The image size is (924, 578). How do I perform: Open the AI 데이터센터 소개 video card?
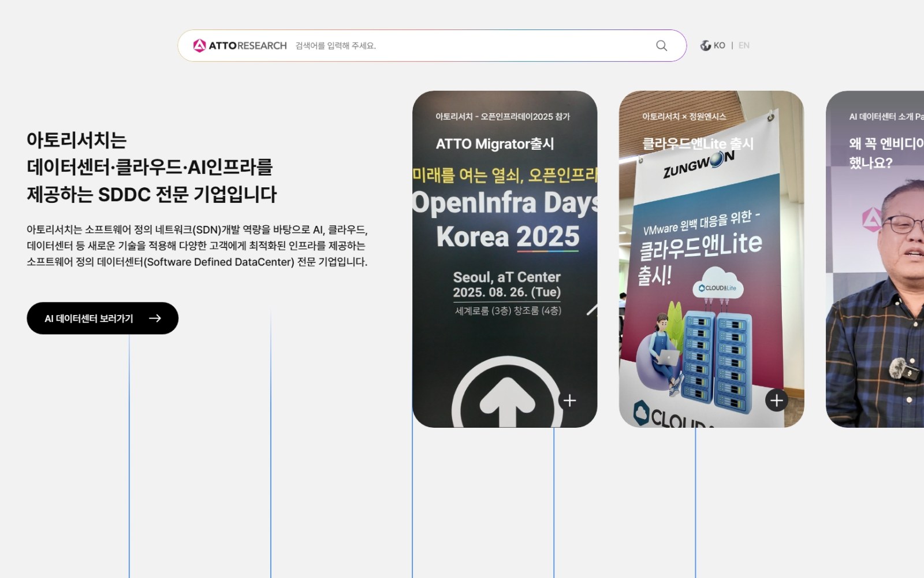click(x=875, y=259)
